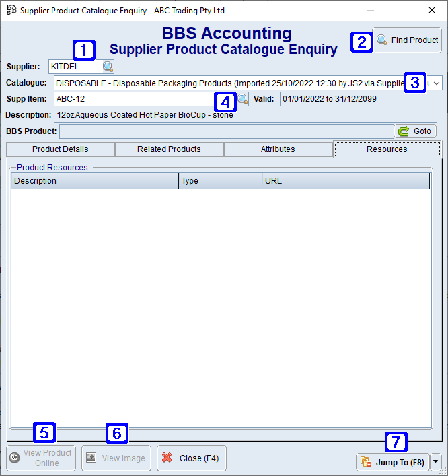
Task: Select the Attributes tab
Action: click(x=278, y=149)
